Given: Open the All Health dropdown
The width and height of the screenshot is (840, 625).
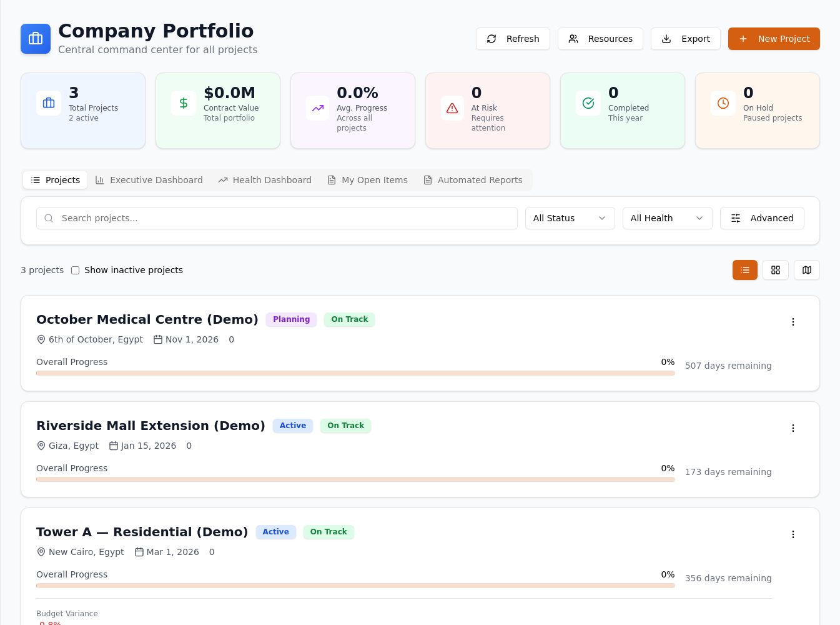Looking at the screenshot, I should [668, 218].
